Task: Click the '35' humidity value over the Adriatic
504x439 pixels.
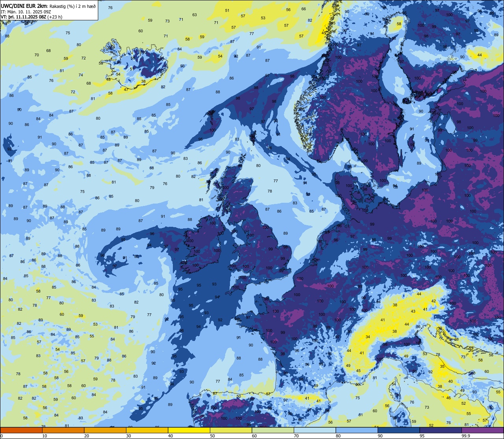Action: click(x=442, y=367)
